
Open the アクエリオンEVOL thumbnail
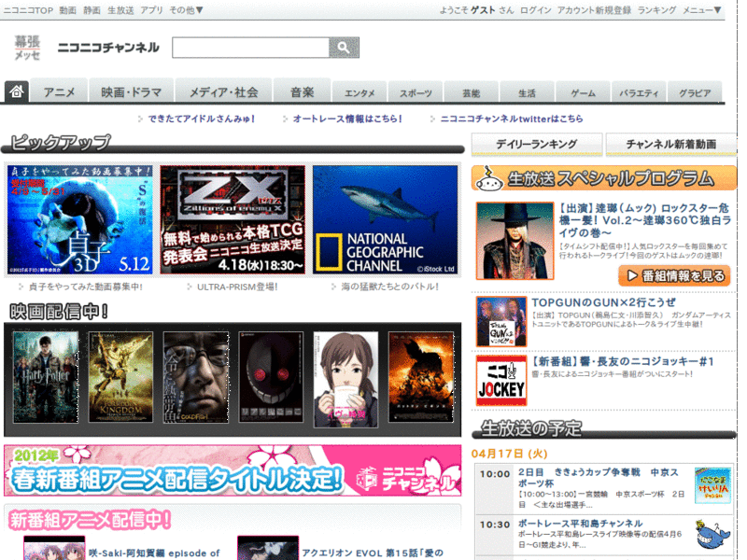(x=268, y=548)
